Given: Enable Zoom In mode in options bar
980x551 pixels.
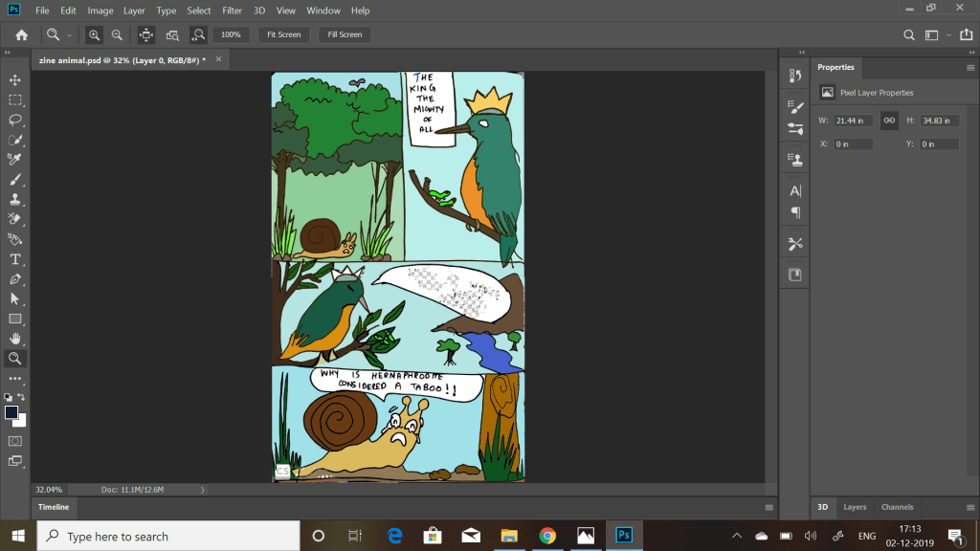Looking at the screenshot, I should [x=94, y=34].
